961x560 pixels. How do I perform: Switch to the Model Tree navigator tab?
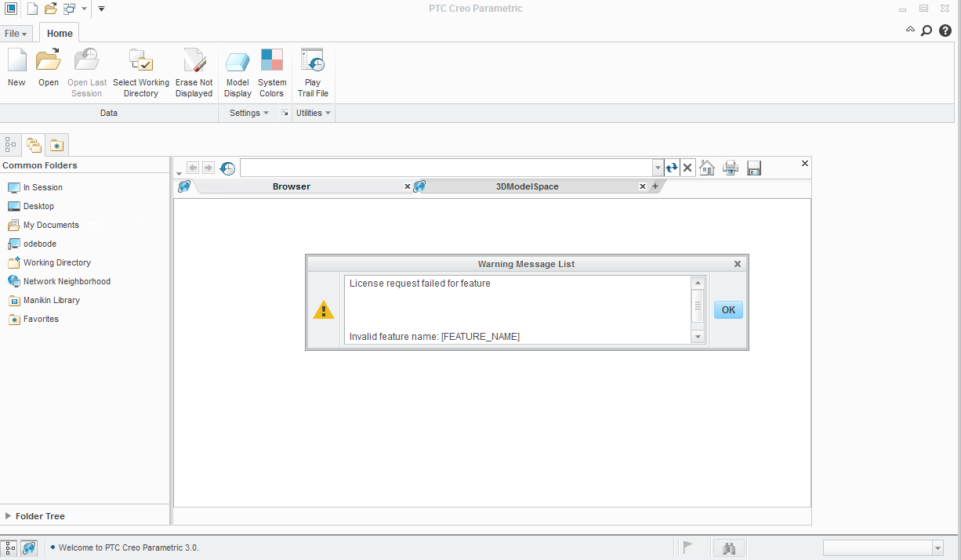(11, 145)
